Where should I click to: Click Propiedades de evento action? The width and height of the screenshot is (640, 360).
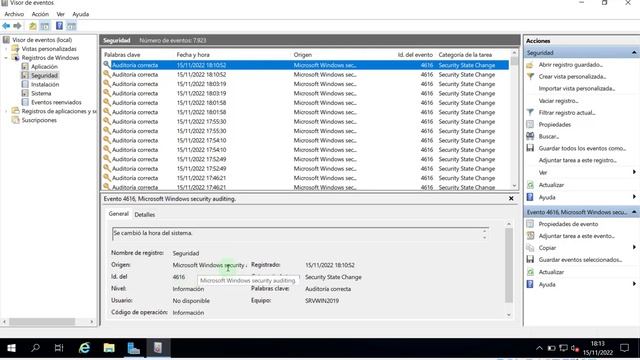pos(568,224)
